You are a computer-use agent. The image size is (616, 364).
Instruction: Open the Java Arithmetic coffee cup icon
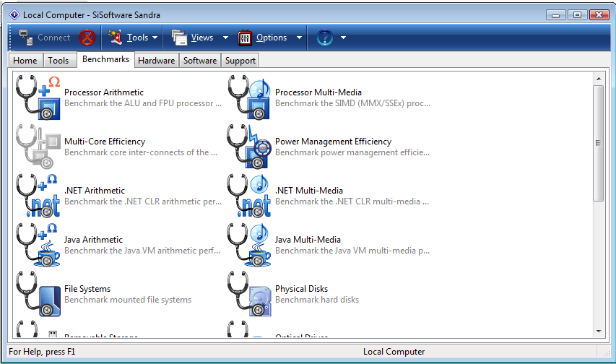click(38, 245)
